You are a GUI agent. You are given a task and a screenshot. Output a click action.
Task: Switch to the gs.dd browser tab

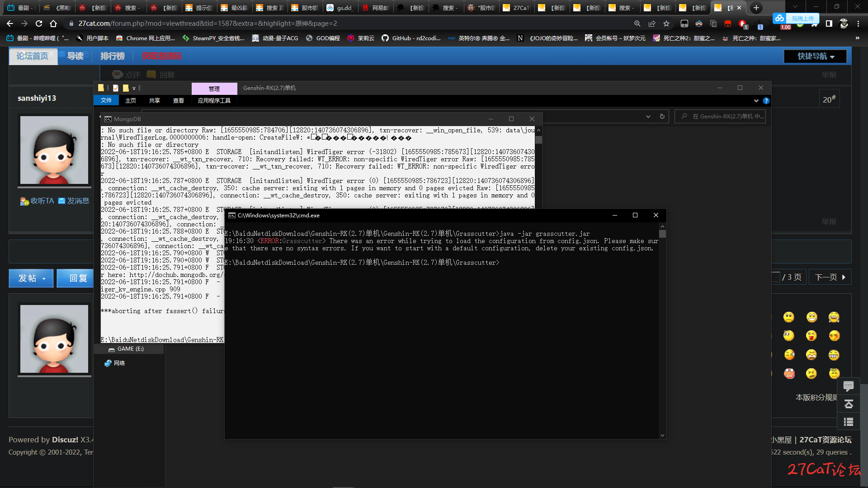[340, 8]
